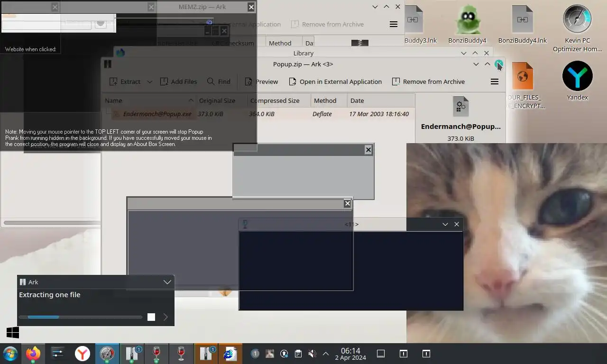Screen dimensions: 607x364
Task: Switch to the first Wine glass taskbar entry
Action: click(x=156, y=354)
